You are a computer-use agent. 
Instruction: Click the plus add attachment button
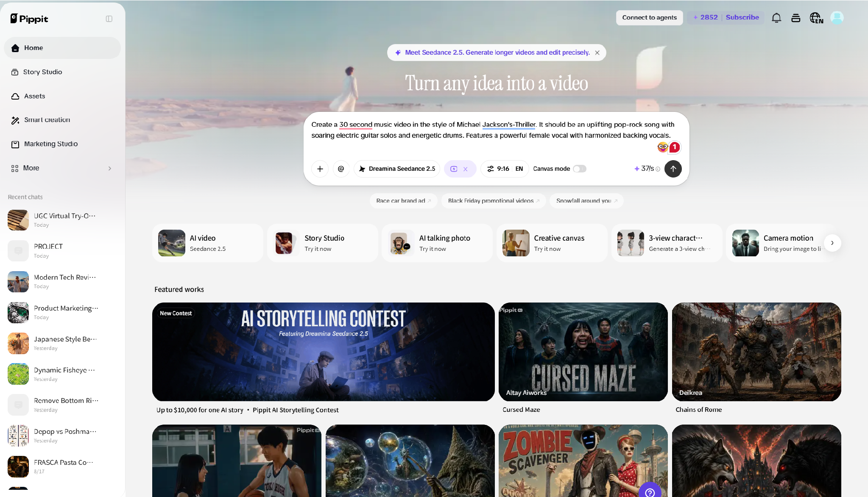(320, 169)
